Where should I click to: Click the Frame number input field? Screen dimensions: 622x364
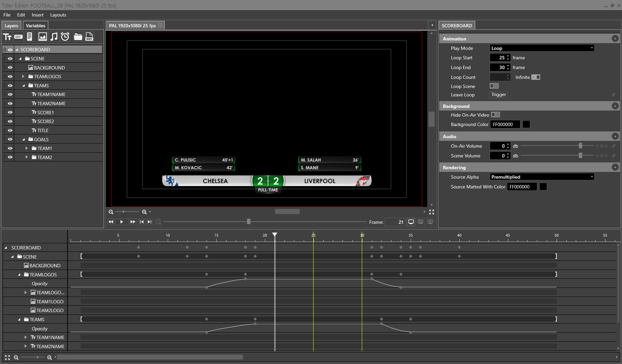[x=395, y=222]
